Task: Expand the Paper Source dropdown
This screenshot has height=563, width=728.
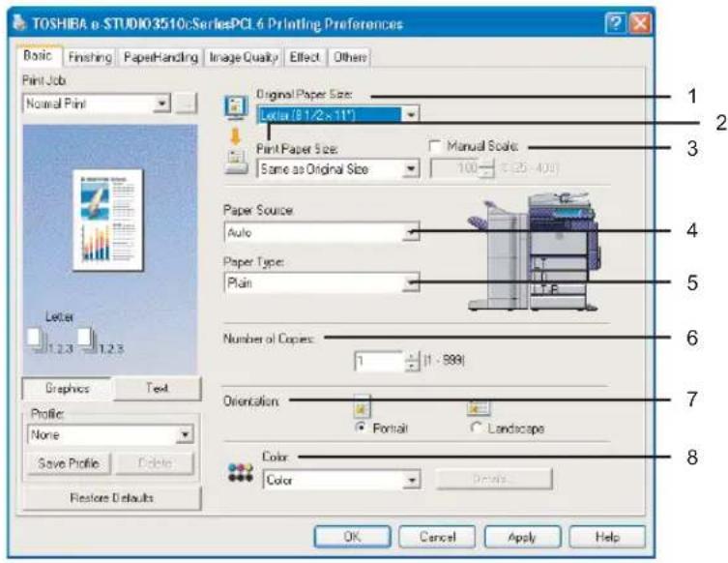Action: tap(411, 232)
